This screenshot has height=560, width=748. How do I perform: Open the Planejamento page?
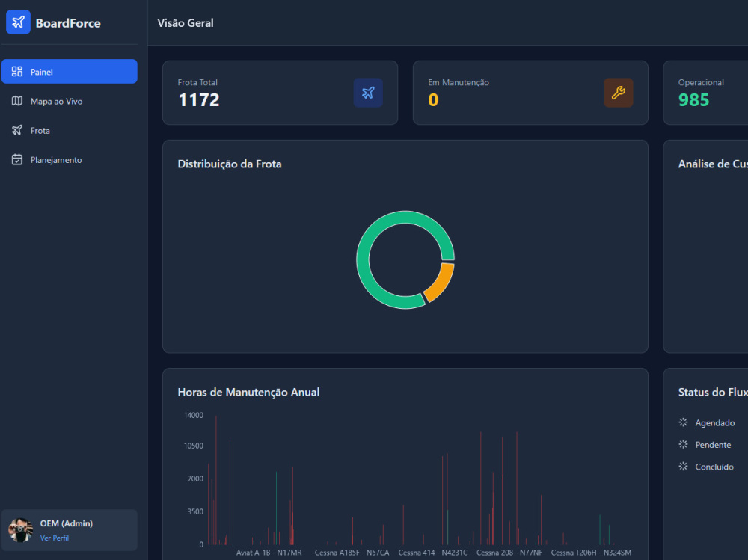(69, 160)
